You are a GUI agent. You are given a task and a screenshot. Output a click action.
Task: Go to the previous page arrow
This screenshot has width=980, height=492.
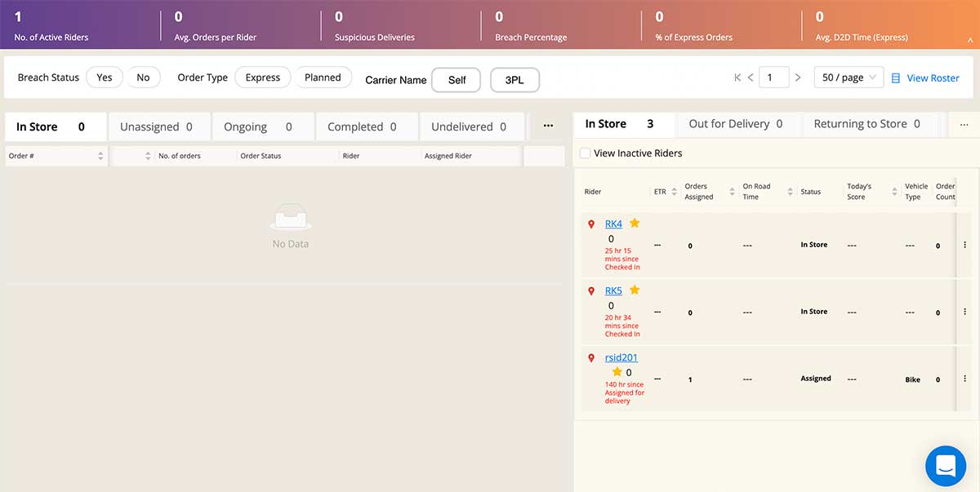point(751,78)
